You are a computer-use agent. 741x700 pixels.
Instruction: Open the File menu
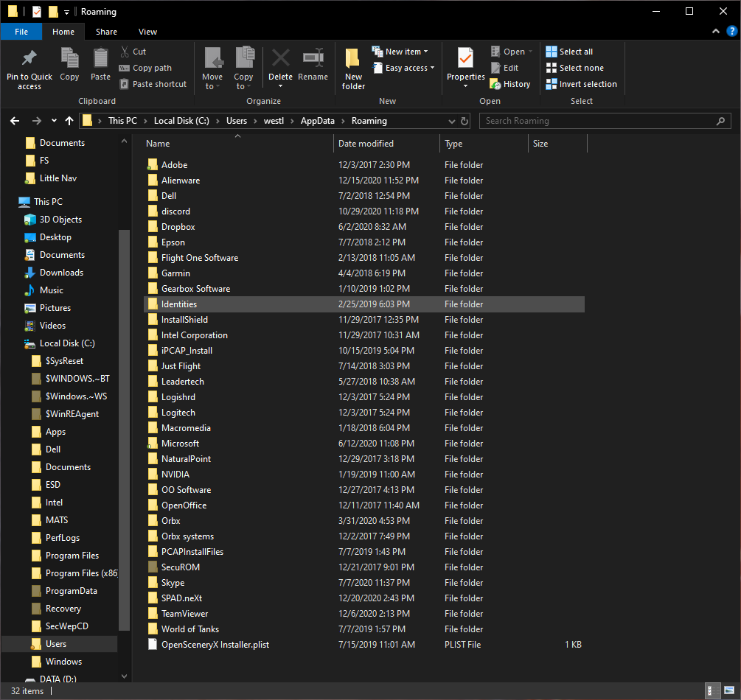coord(21,32)
